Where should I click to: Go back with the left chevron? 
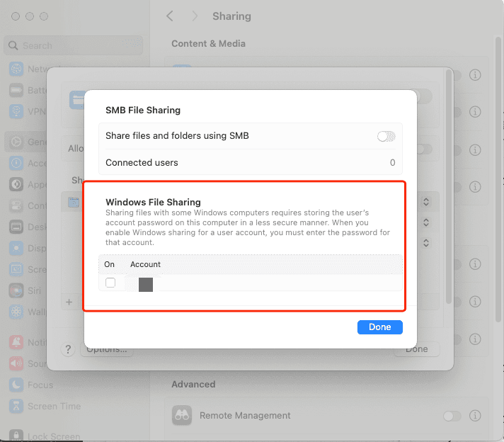click(170, 16)
